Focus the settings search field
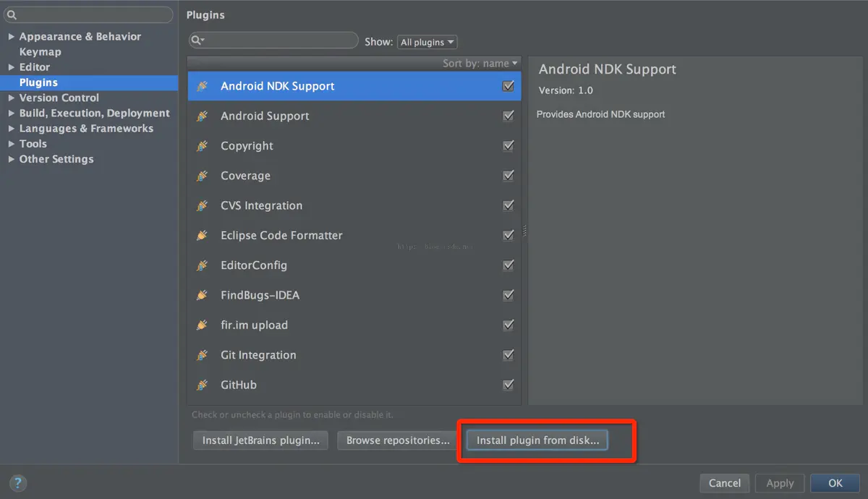Screen dimensions: 868x499 point(88,14)
